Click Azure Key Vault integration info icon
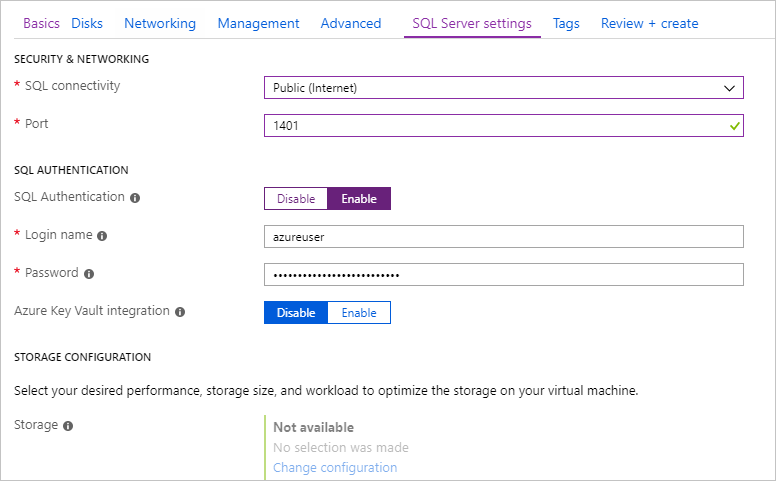 coord(180,312)
